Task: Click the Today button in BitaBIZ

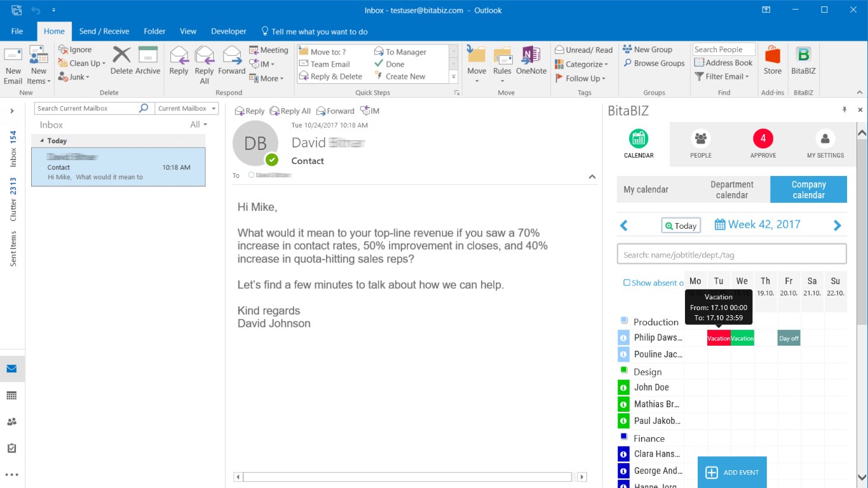Action: tap(681, 226)
